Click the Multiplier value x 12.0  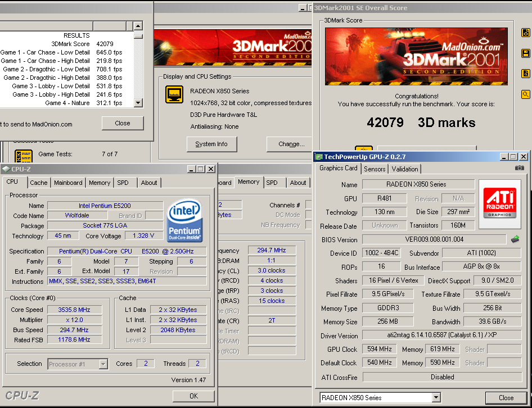coord(74,319)
